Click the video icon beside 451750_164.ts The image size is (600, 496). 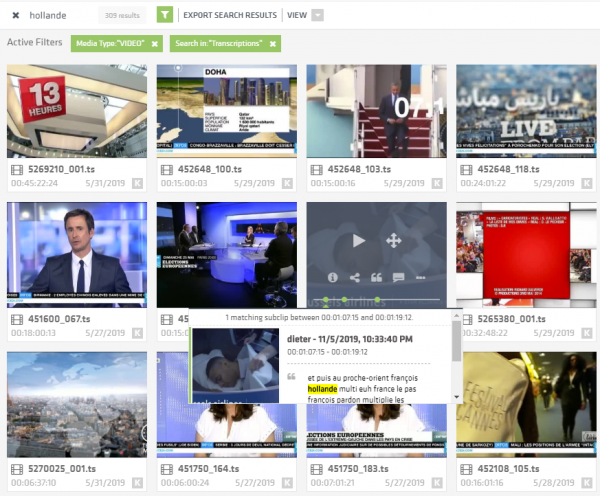pos(167,469)
